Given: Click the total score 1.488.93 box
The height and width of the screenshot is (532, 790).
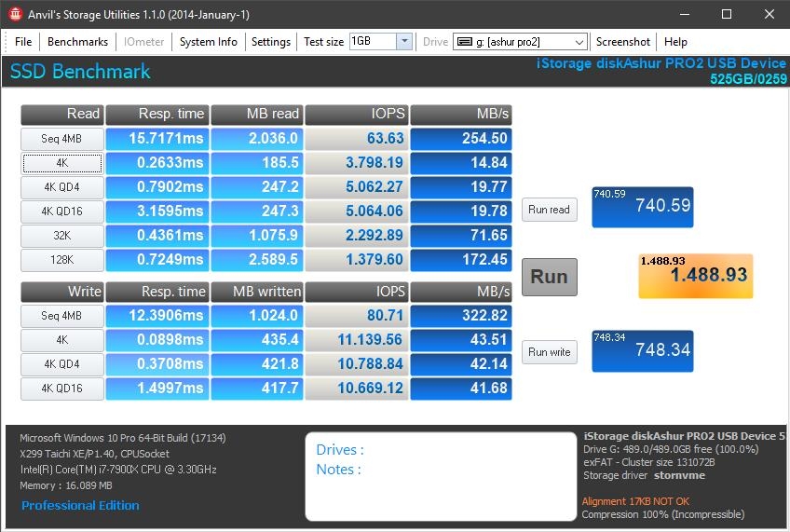Looking at the screenshot, I should coord(695,276).
